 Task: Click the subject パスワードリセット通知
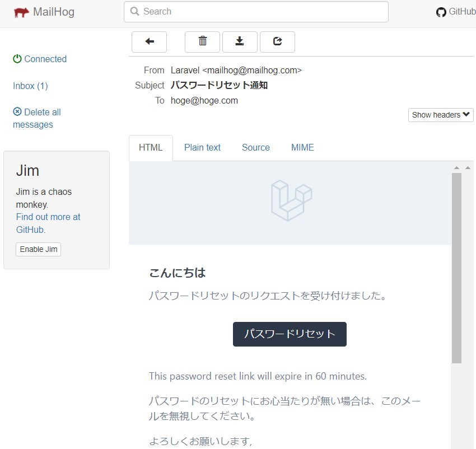219,85
